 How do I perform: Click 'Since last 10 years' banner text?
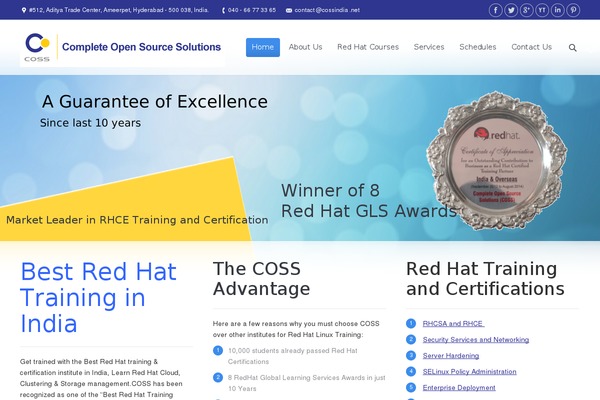(90, 123)
